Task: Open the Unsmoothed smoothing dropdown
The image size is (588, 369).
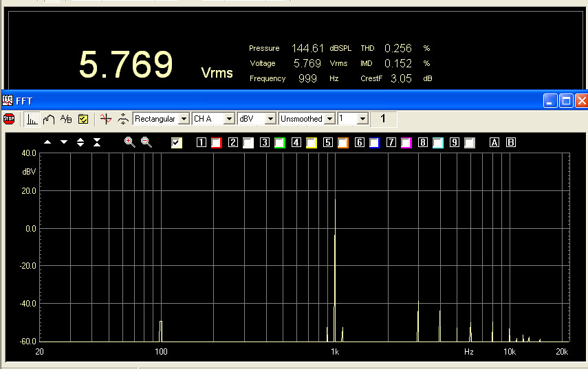Action: 330,119
